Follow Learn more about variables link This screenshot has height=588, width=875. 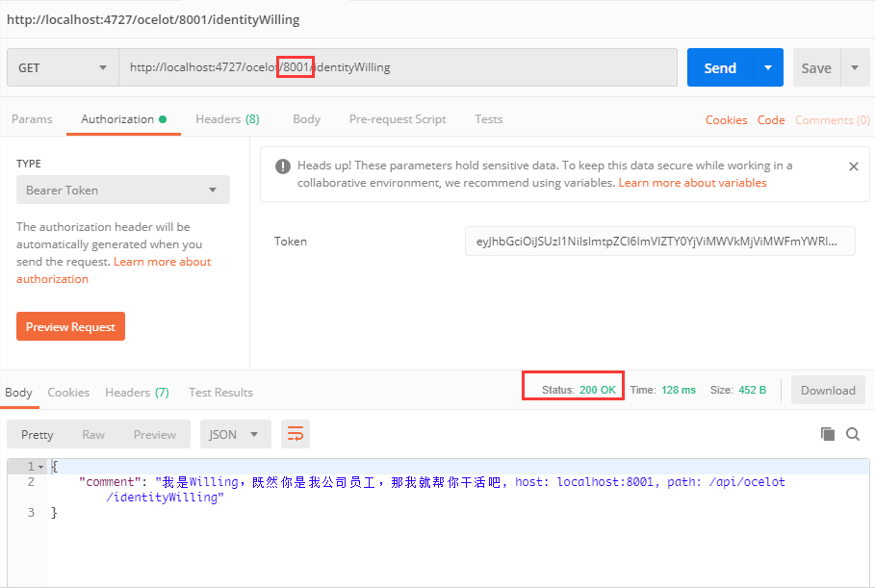[692, 183]
